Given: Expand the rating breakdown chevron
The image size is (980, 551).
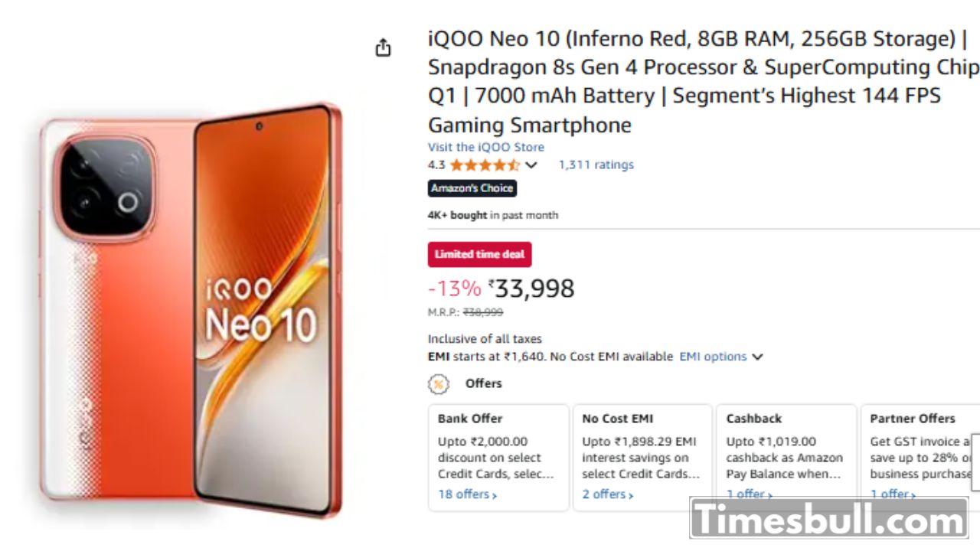Looking at the screenshot, I should tap(531, 165).
